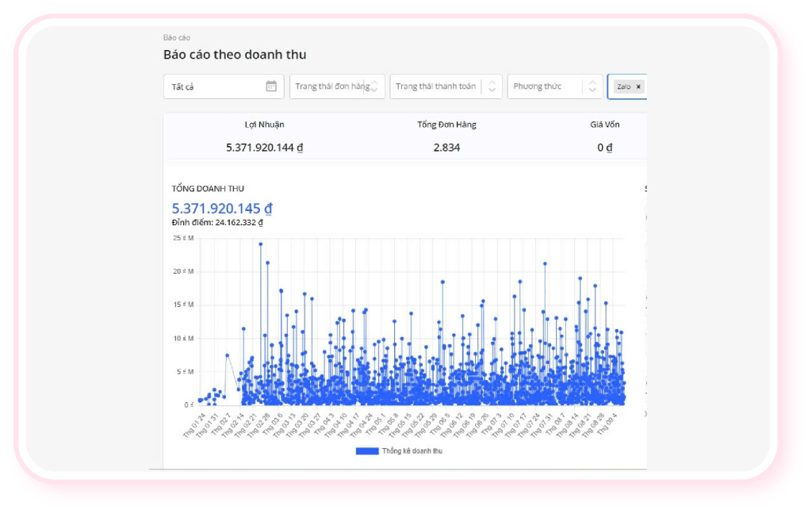
Task: Click the total revenue figure 5.371.920.145 đ
Action: (x=222, y=209)
